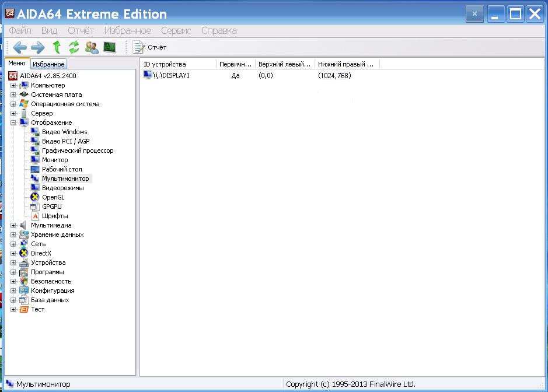Open the Файл menu
The image size is (548, 392).
click(x=20, y=31)
